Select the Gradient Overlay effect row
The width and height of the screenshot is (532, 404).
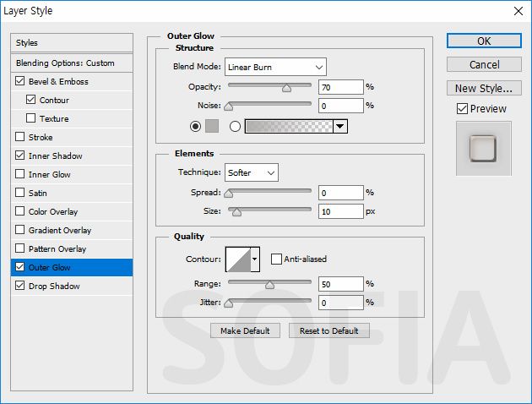pyautogui.click(x=72, y=230)
